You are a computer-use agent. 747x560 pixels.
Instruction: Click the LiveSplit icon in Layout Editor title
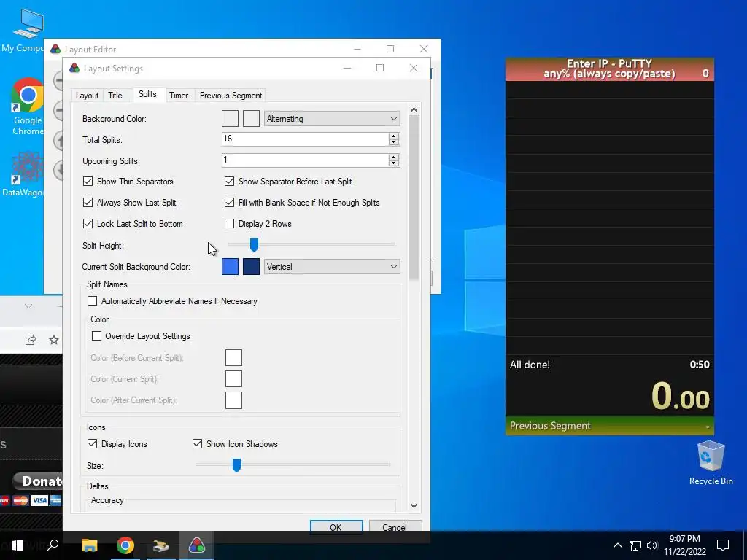pyautogui.click(x=55, y=49)
